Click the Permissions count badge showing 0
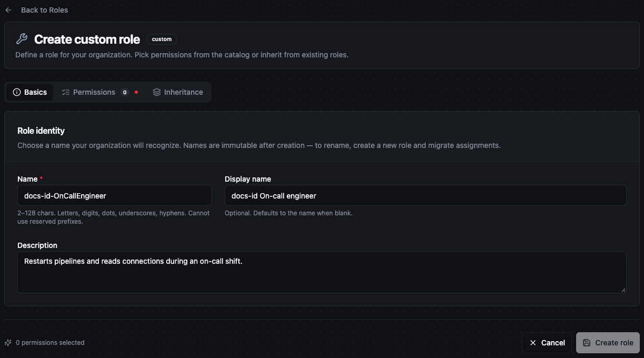644x358 pixels. 125,92
